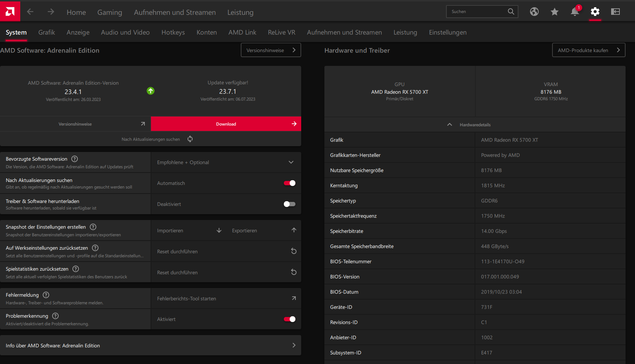Go back using the left arrow
The image size is (635, 364).
(30, 12)
